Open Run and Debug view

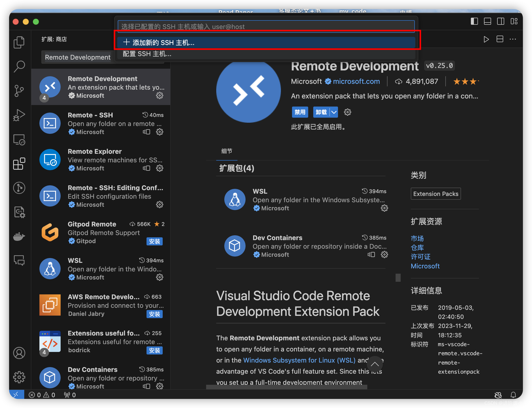19,115
